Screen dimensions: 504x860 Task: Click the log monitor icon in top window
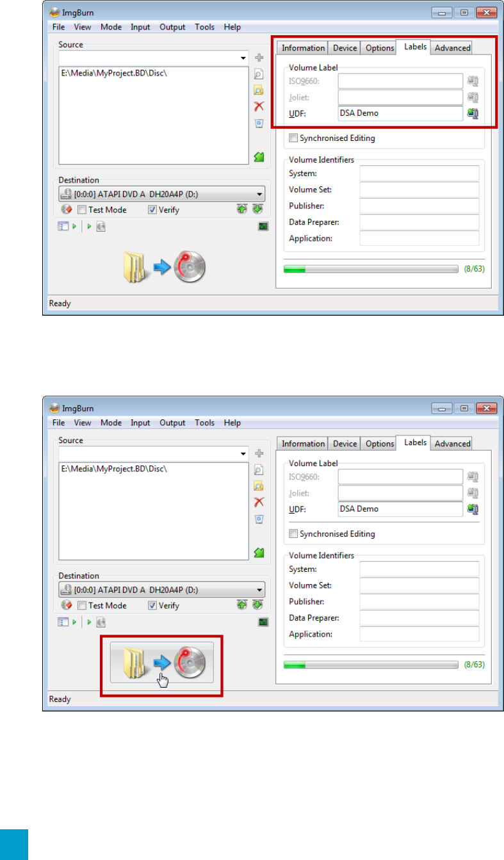(x=263, y=226)
